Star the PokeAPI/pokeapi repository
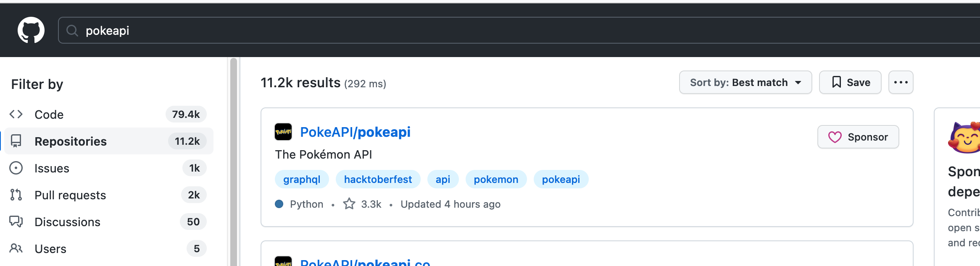 click(x=349, y=204)
